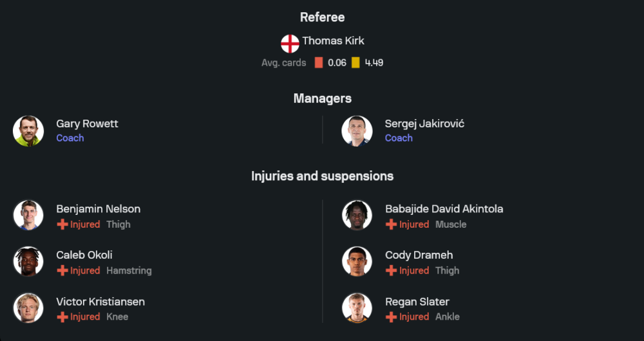Click Benjamin Nelson's red injury cross icon
Image resolution: width=644 pixels, height=341 pixels.
click(62, 225)
